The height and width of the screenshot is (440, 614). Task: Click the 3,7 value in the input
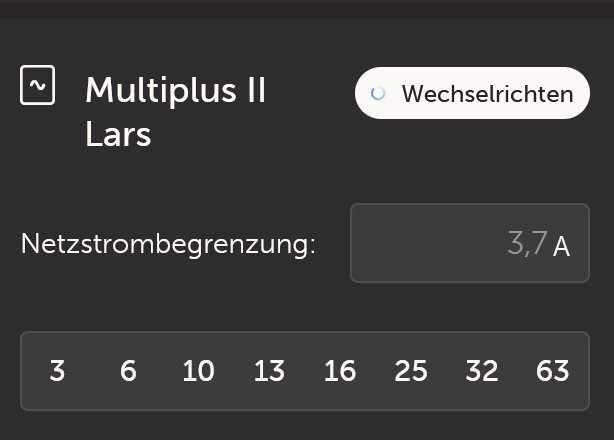[527, 243]
